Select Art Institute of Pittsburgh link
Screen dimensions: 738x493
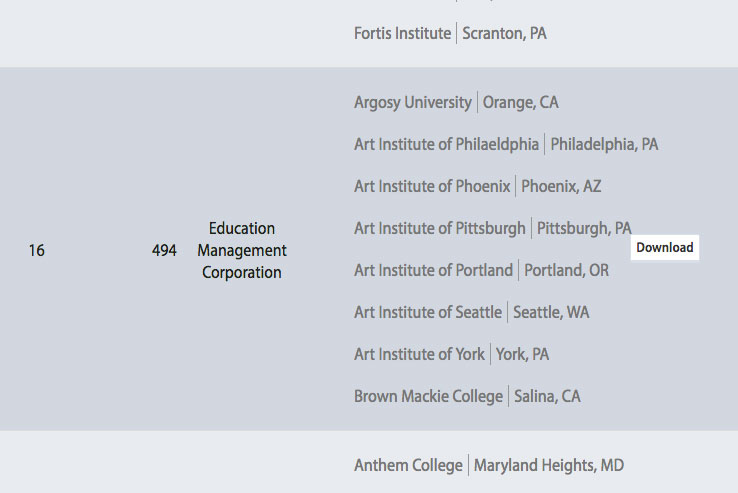(439, 228)
